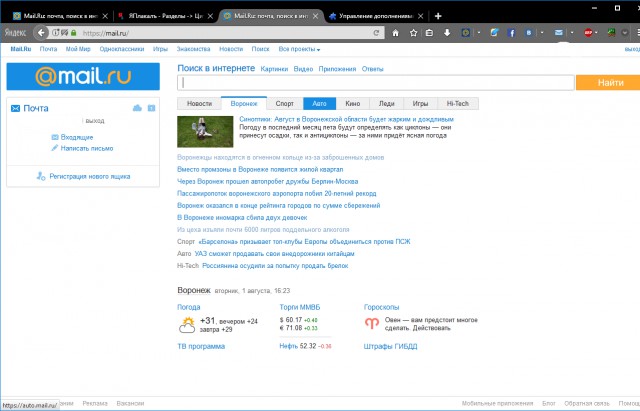The height and width of the screenshot is (411, 640).
Task: Open Входящие inbox link
Action: 77,137
